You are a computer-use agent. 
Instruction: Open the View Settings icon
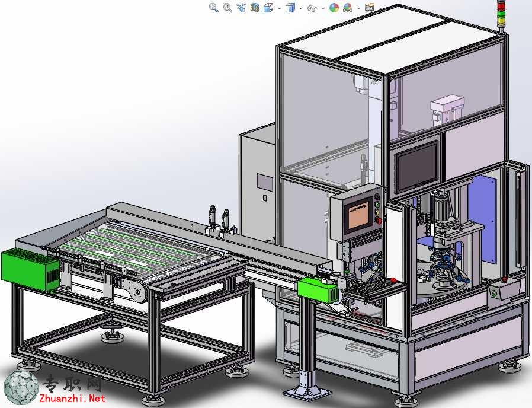tap(370, 8)
